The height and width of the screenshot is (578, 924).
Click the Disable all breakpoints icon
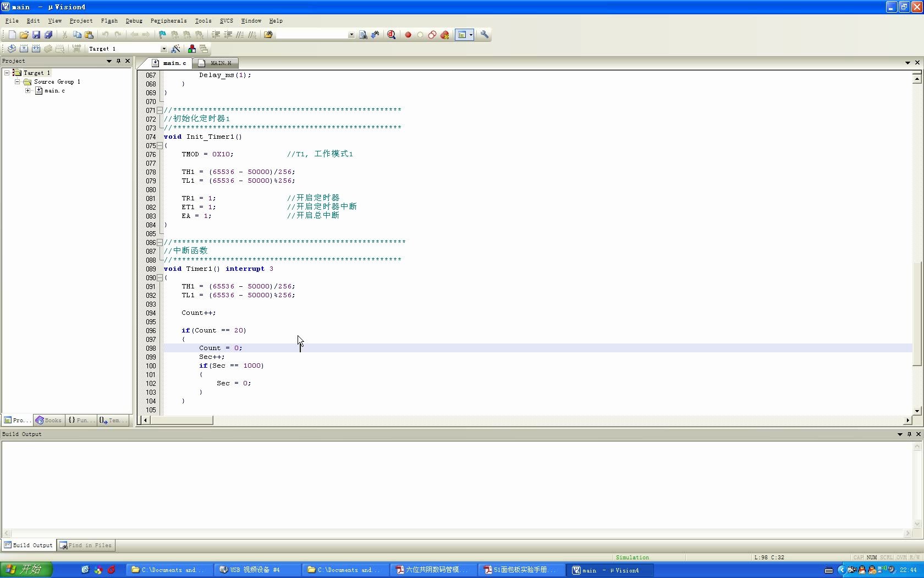(432, 35)
